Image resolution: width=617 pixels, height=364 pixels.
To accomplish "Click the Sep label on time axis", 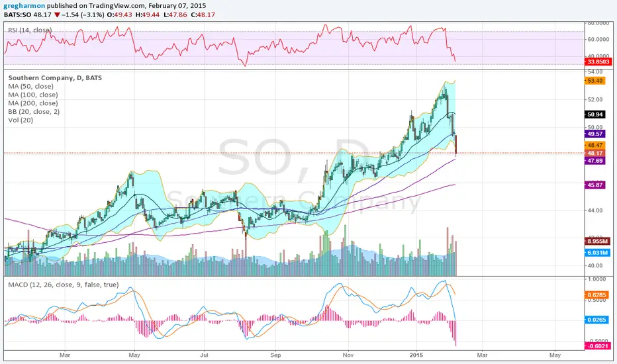I will (275, 355).
